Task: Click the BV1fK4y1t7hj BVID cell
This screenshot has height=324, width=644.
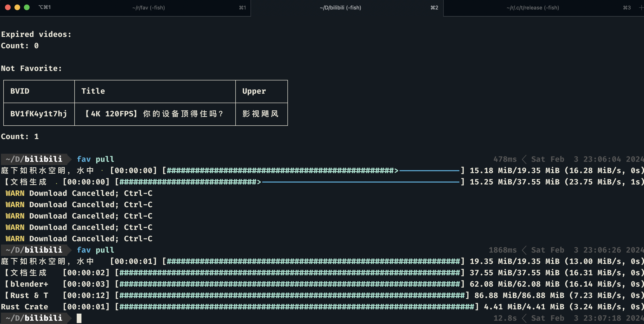Action: (39, 114)
